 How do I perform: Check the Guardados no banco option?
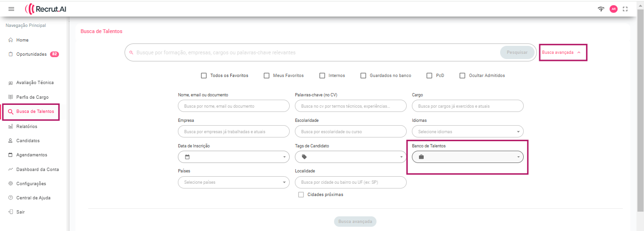[x=363, y=76]
